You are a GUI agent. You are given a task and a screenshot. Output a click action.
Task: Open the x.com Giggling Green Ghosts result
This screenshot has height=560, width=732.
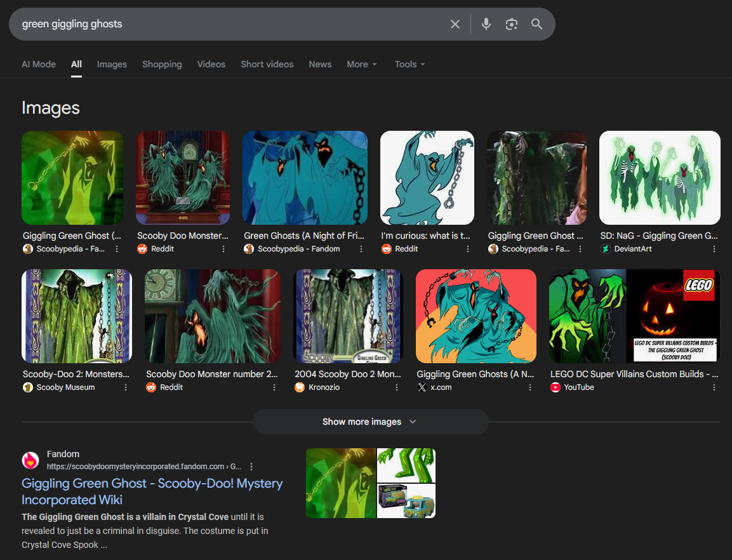476,374
